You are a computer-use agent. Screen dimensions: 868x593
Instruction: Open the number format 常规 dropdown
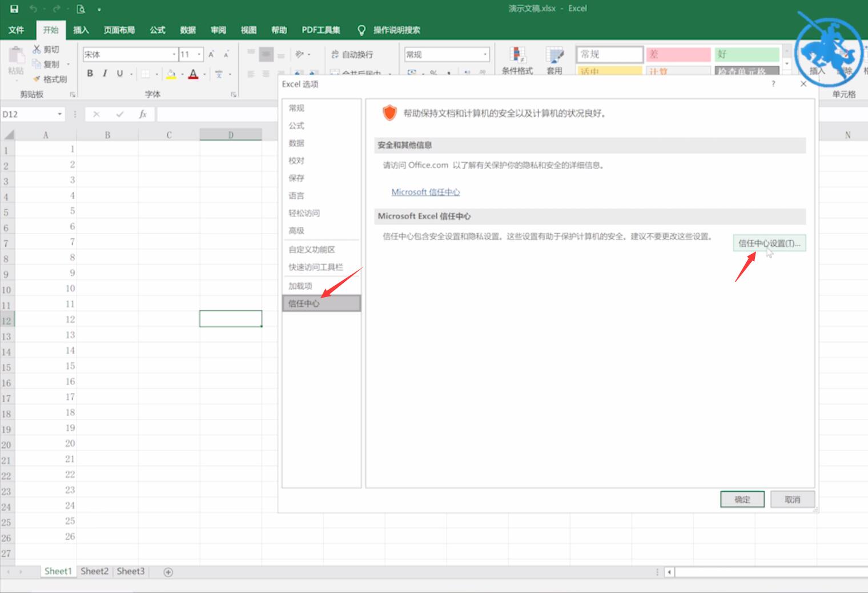(485, 54)
